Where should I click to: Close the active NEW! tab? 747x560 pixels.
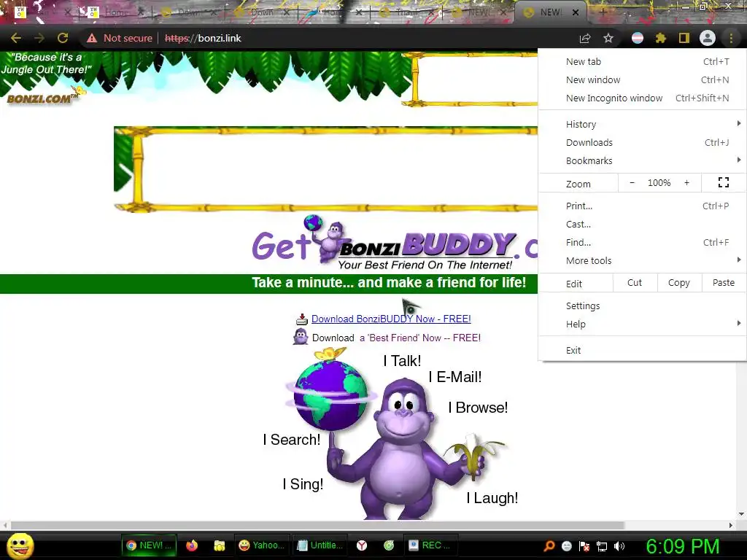pos(576,12)
